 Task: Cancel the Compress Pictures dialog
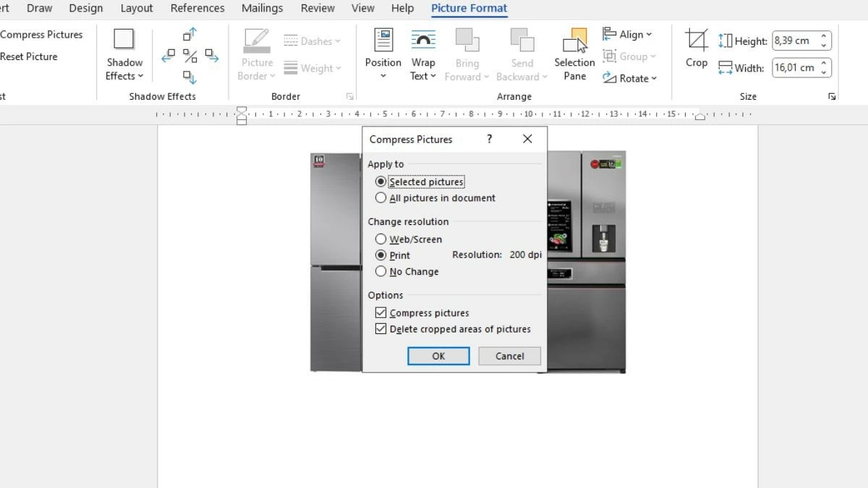coord(509,356)
